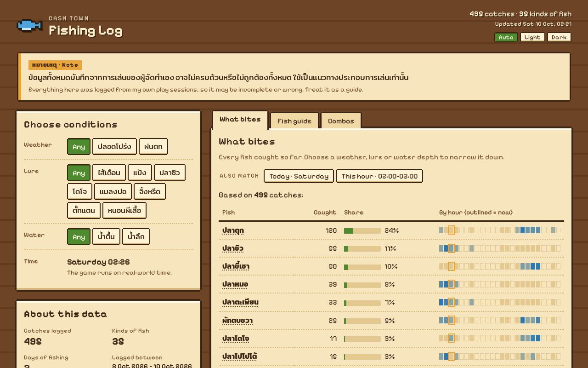The height and width of the screenshot is (368, 588).
Task: Pick the โดโจ lure
Action: click(x=79, y=192)
